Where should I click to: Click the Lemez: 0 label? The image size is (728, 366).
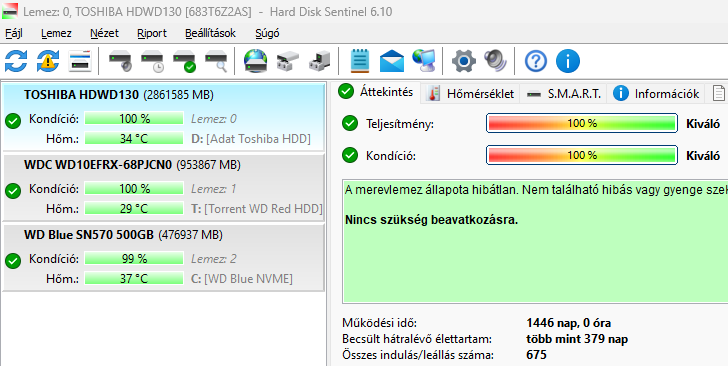[214, 119]
